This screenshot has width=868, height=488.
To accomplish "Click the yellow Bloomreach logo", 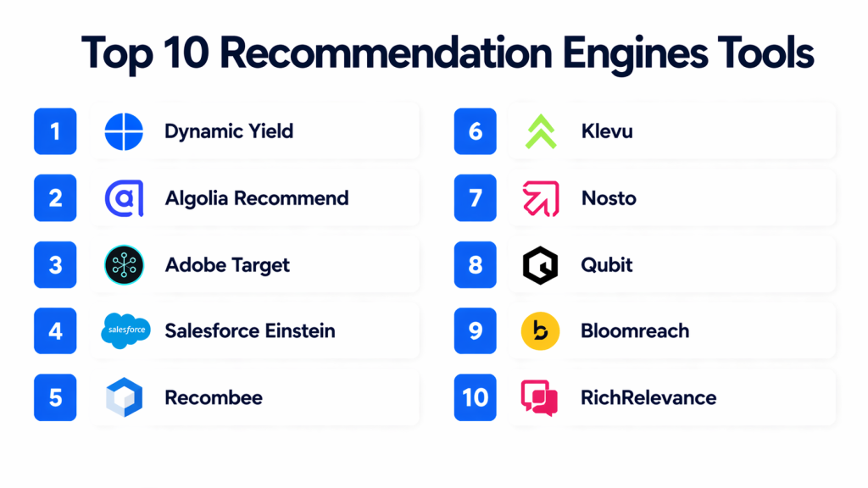I will tap(540, 331).
